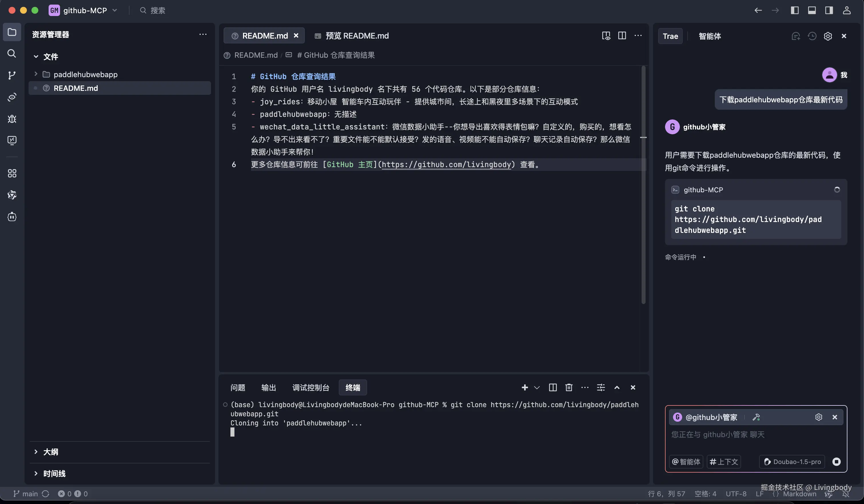Open the Run and Debug panel

12,119
